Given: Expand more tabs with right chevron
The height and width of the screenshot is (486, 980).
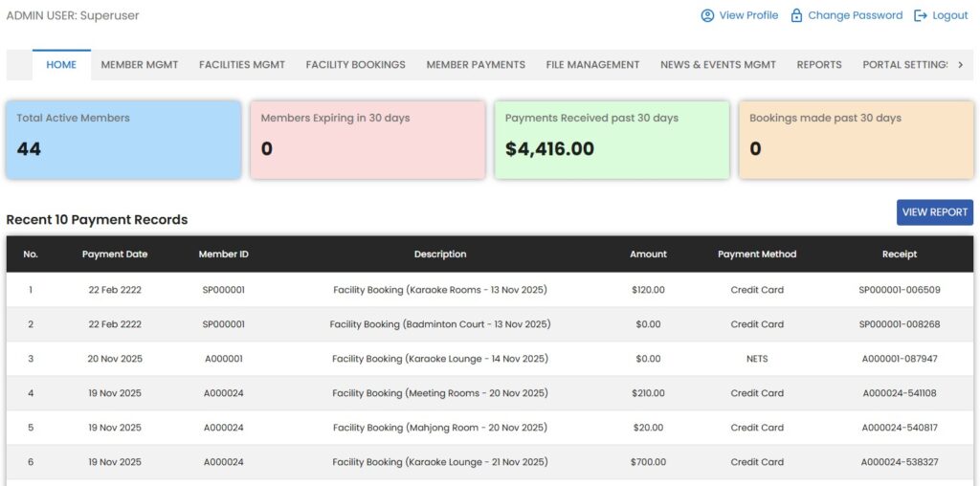Looking at the screenshot, I should click(960, 65).
